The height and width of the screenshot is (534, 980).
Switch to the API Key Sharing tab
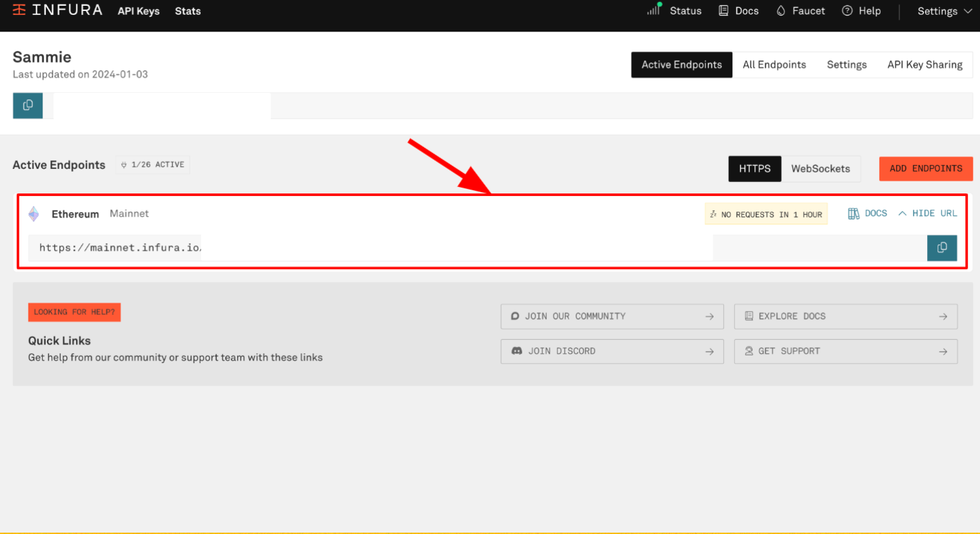point(925,64)
